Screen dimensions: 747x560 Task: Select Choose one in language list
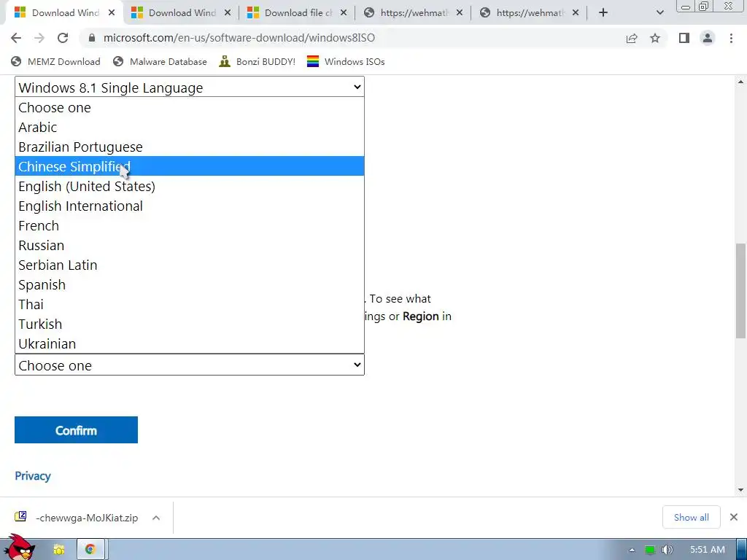coord(190,108)
